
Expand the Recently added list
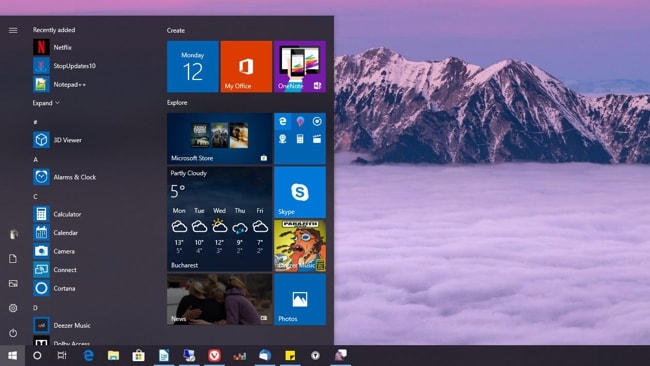(46, 103)
